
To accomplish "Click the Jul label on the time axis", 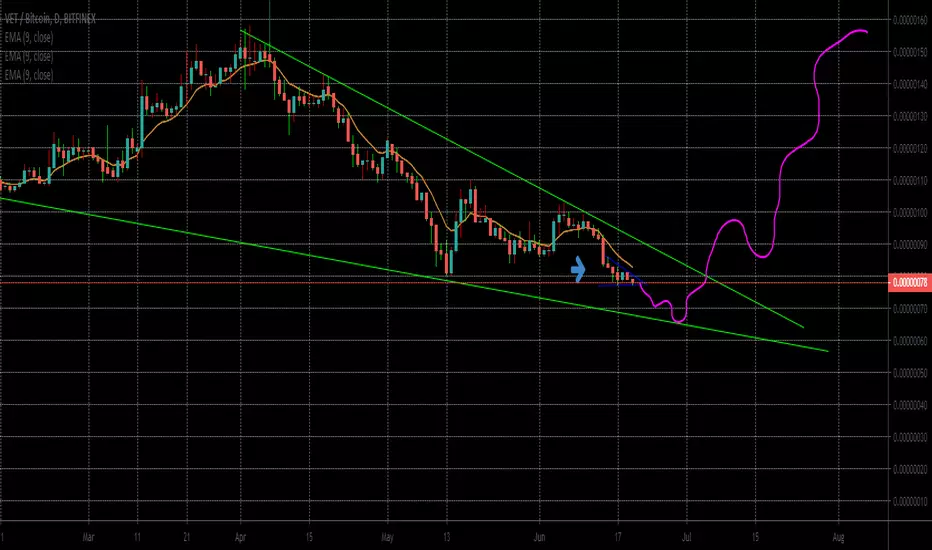I will tap(687, 538).
